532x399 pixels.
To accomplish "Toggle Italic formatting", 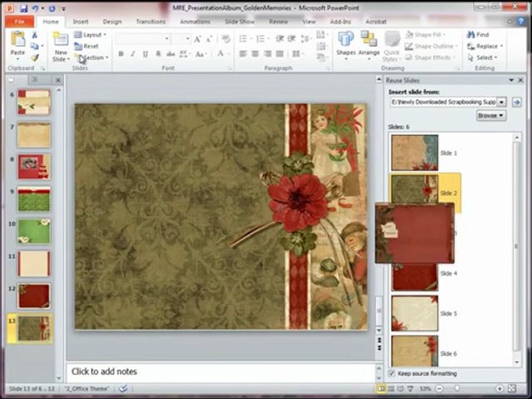I will point(133,54).
